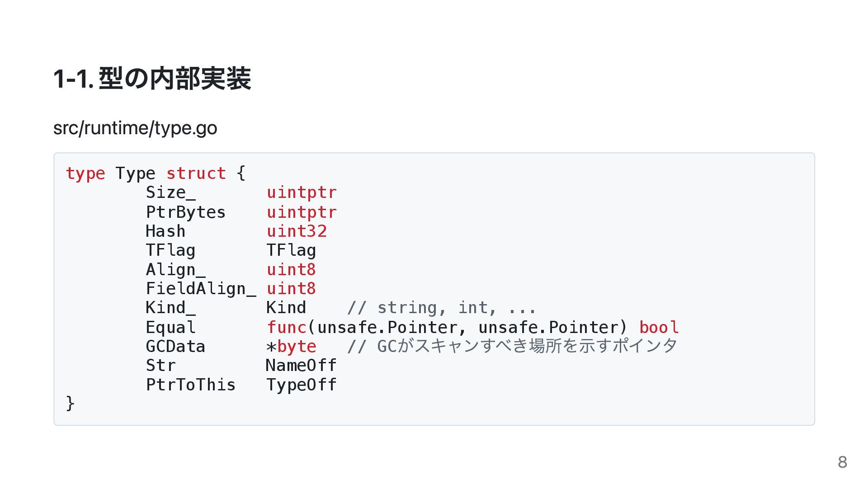Click the GCData field name

point(175,347)
